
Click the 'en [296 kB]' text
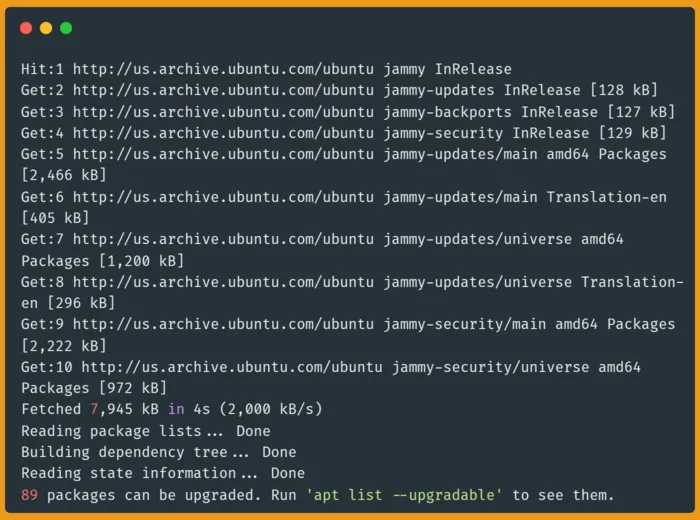[x=68, y=303]
